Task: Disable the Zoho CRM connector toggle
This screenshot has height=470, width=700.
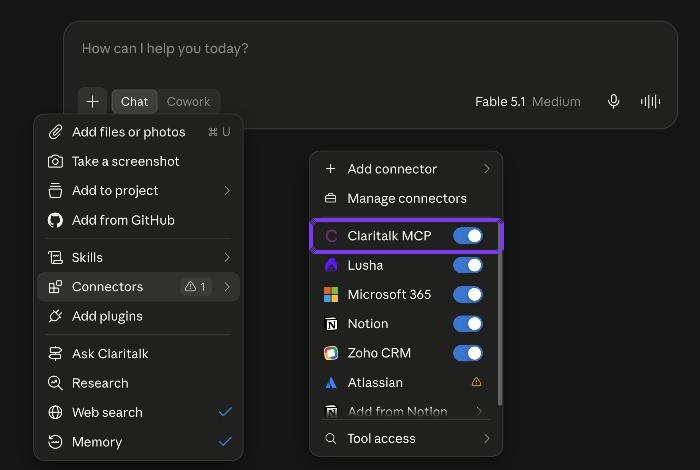Action: (468, 353)
